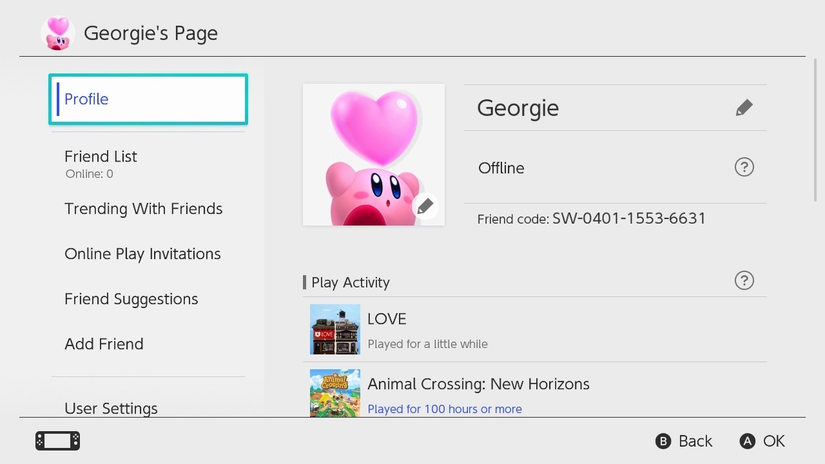Viewport: 825px width, 464px height.
Task: Click Play Activity help question mark
Action: point(743,281)
